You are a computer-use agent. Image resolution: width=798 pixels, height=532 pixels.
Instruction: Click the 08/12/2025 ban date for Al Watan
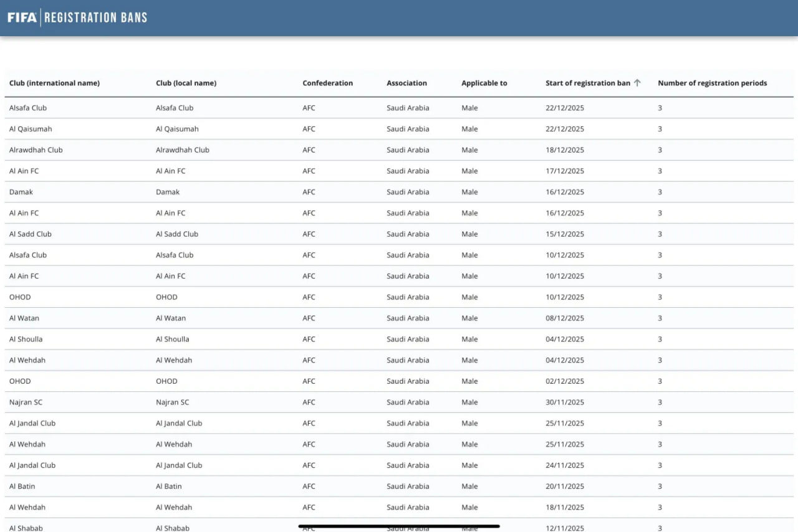click(564, 318)
